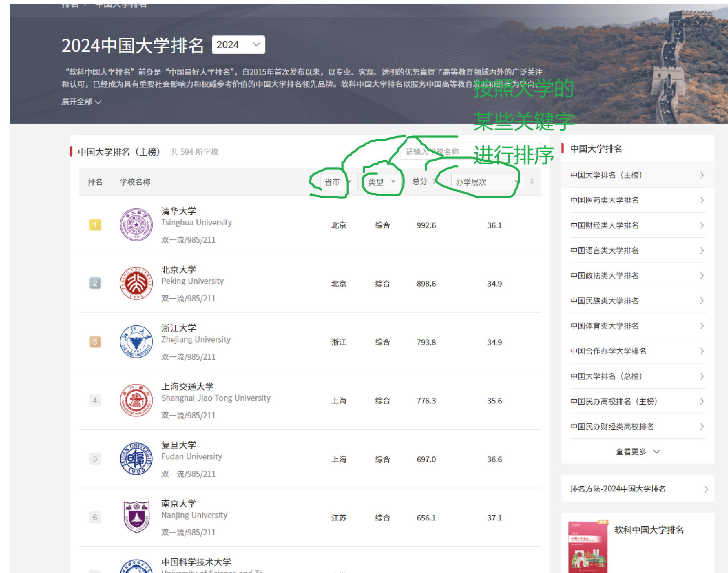Select 中国民族类大学排名 in sidebar
Image resolution: width=728 pixels, height=573 pixels.
(638, 301)
